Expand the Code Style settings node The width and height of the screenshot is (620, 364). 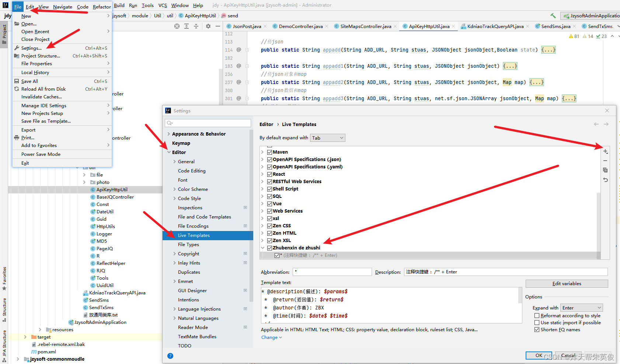tap(175, 198)
